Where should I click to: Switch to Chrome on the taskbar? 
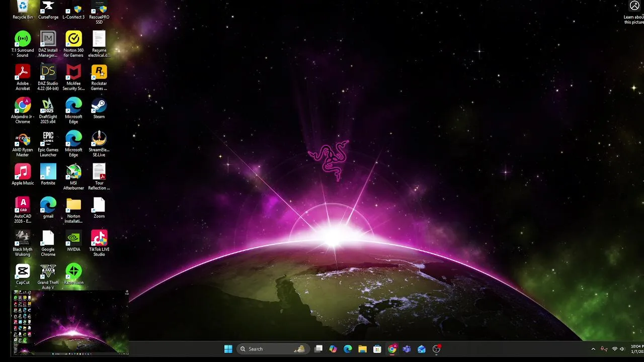coord(392,349)
